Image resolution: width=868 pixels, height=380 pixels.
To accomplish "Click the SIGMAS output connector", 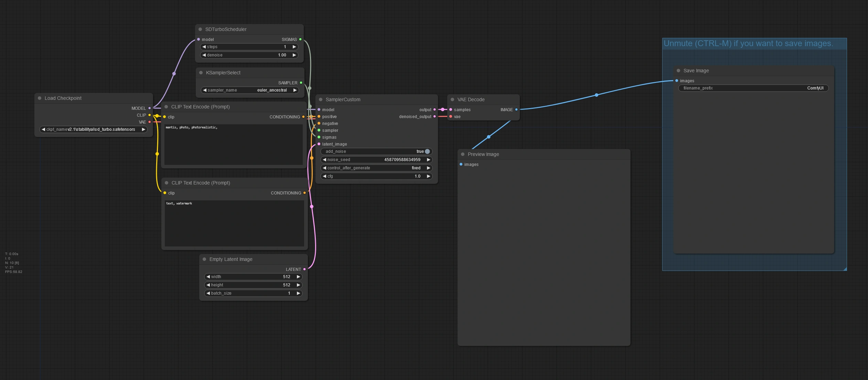I will (300, 40).
